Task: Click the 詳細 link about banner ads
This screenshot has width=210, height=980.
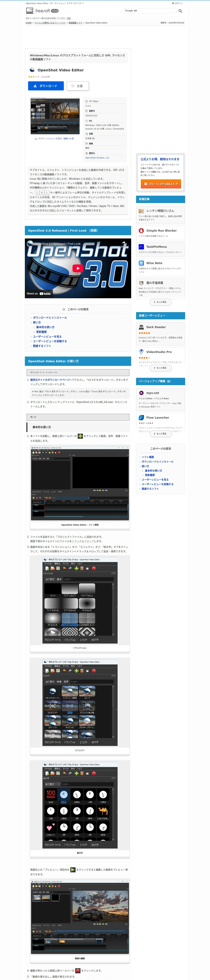Action: [x=69, y=18]
